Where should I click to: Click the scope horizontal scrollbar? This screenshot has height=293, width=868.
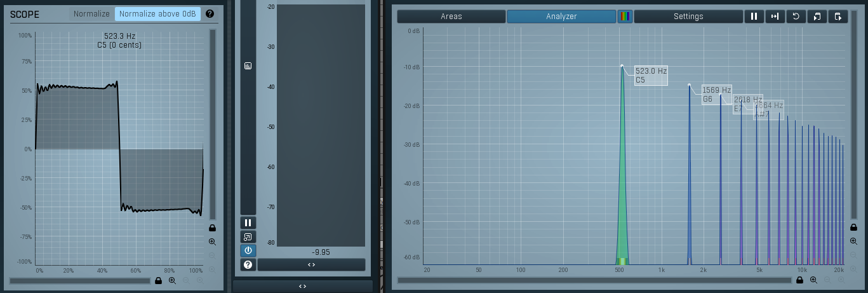(80, 280)
